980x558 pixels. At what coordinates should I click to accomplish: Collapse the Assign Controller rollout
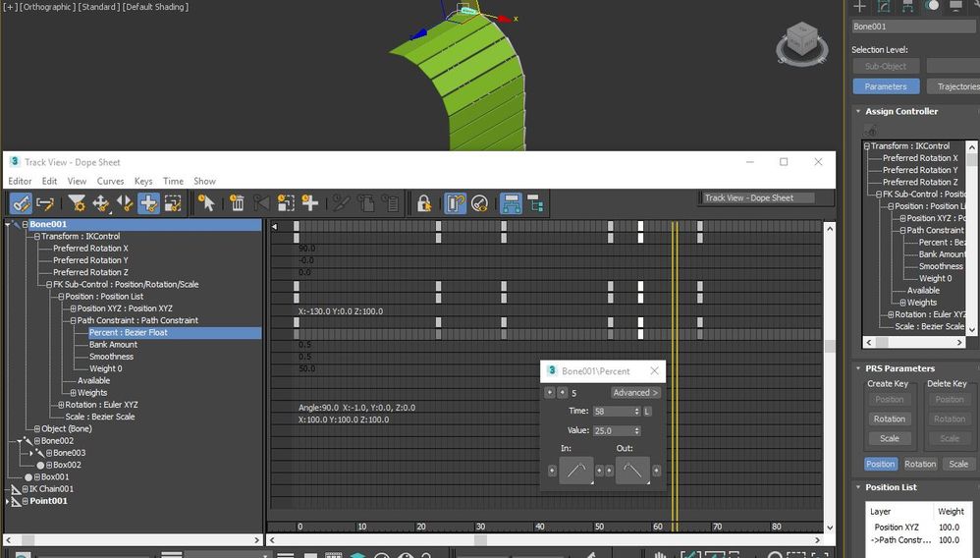coord(858,111)
